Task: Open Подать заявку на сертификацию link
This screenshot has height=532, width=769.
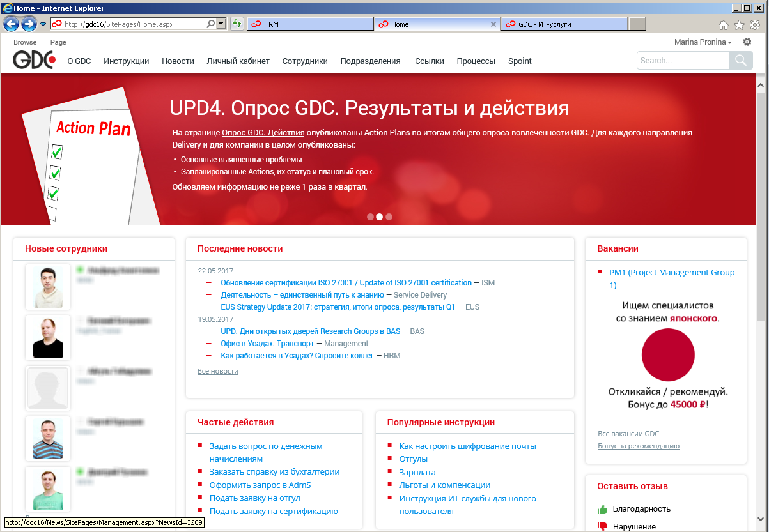Action: click(x=274, y=511)
